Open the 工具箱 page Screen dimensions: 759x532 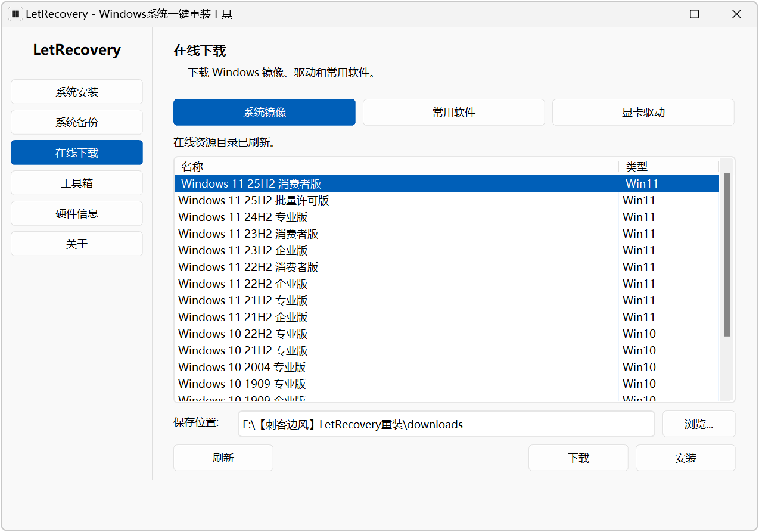(x=77, y=183)
